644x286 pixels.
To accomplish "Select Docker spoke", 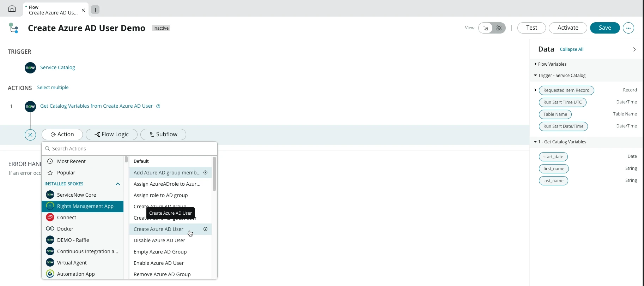I will (x=83, y=229).
